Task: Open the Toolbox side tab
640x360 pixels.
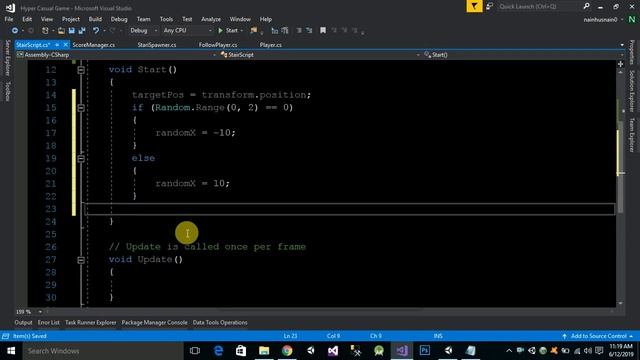Action: click(7, 91)
